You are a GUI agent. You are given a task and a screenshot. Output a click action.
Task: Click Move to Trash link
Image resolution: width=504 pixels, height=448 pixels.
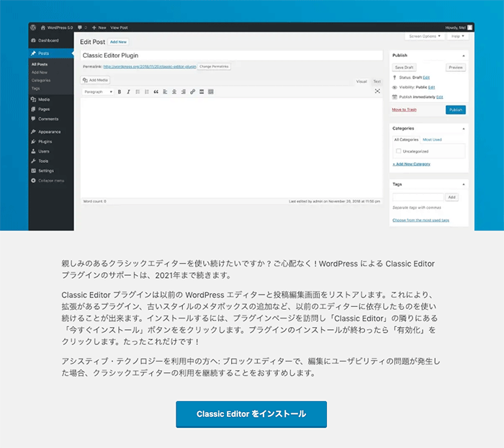point(404,110)
